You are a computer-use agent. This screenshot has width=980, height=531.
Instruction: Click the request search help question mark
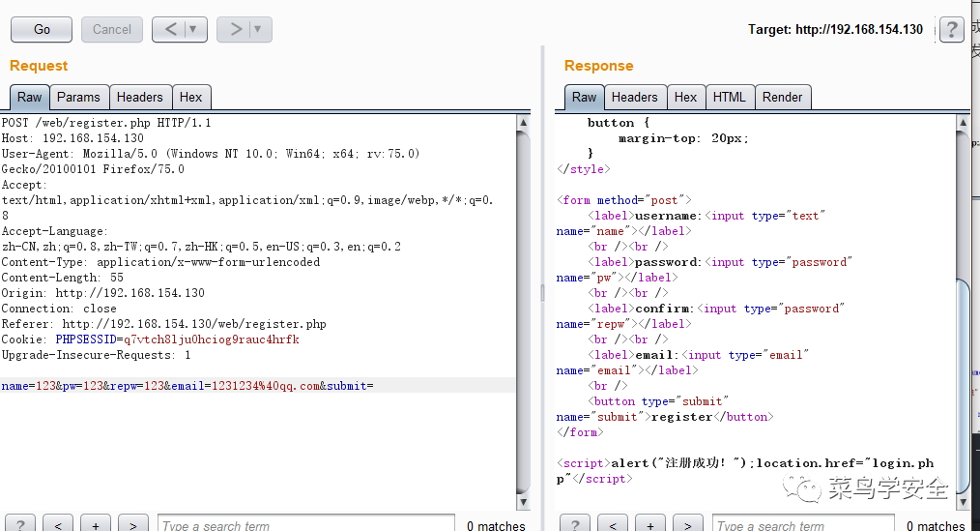click(20, 525)
